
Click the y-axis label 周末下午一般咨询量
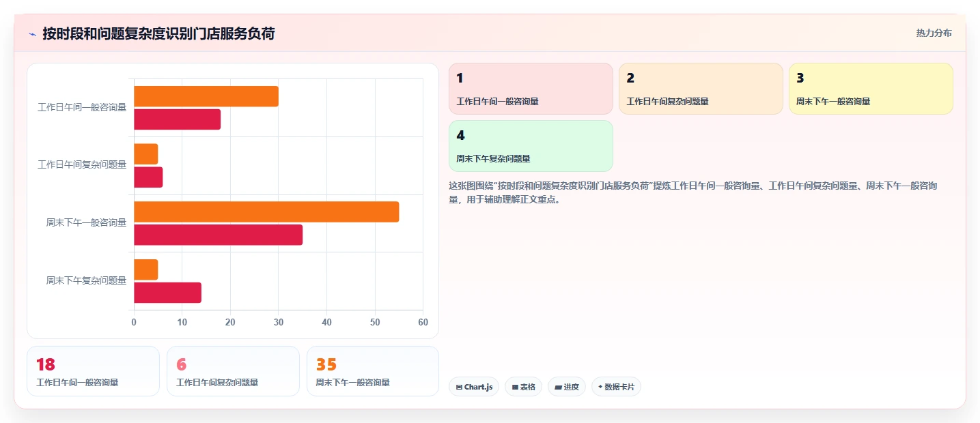[x=86, y=222]
